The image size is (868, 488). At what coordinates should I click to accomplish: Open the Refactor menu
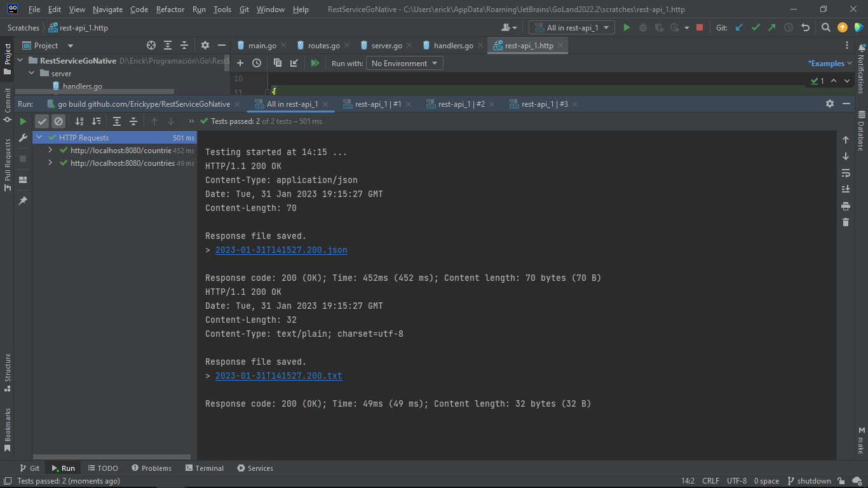click(170, 10)
